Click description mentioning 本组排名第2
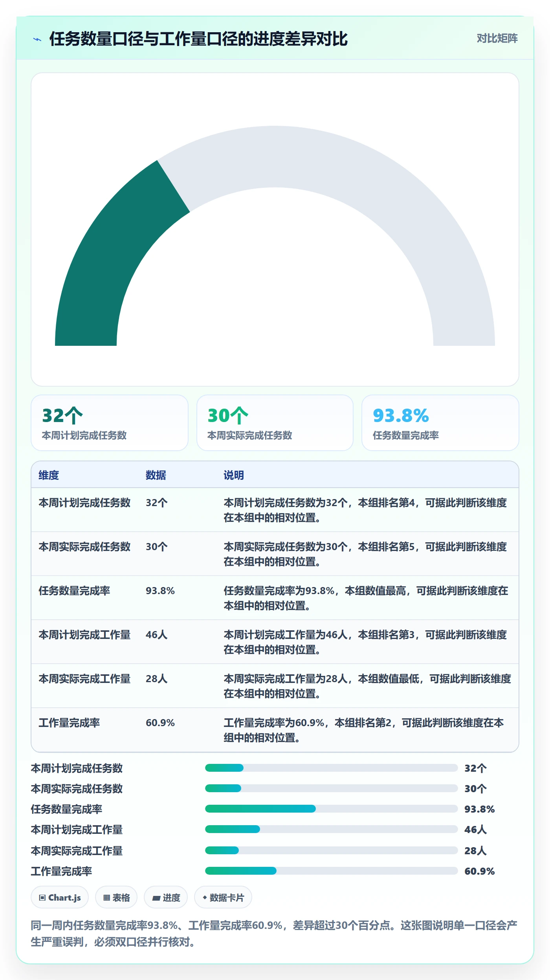This screenshot has width=550, height=980. pos(364,730)
